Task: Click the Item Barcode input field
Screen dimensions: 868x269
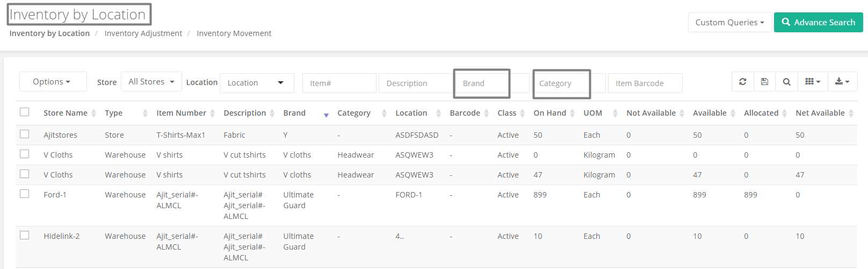Action: coord(645,83)
